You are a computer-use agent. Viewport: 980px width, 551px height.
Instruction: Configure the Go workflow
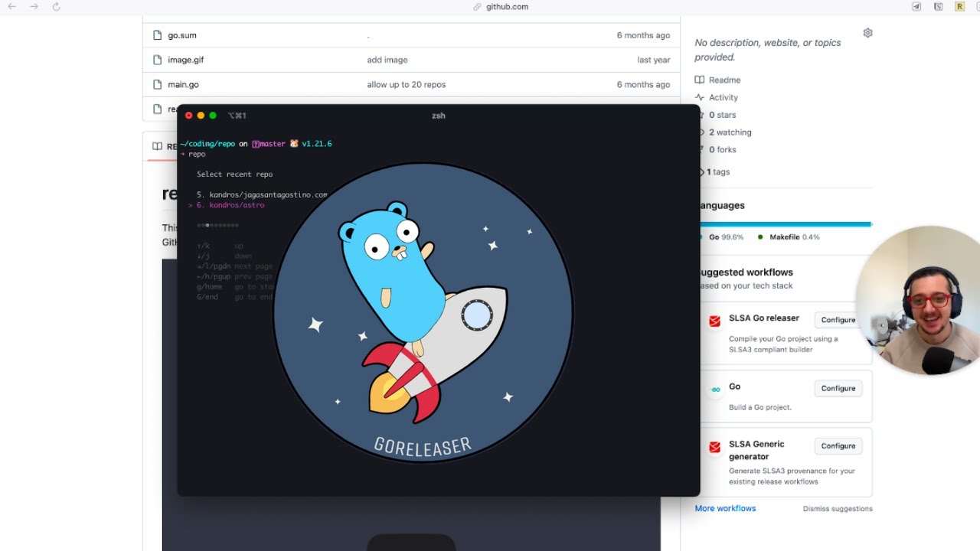pyautogui.click(x=838, y=388)
